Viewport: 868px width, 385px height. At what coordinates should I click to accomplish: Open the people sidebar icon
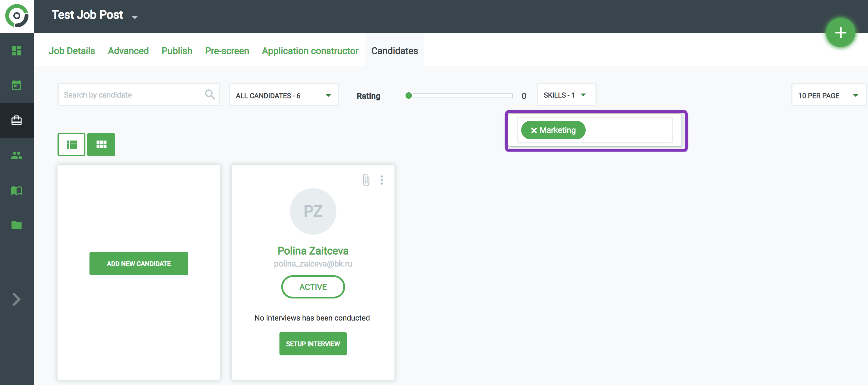pyautogui.click(x=17, y=155)
